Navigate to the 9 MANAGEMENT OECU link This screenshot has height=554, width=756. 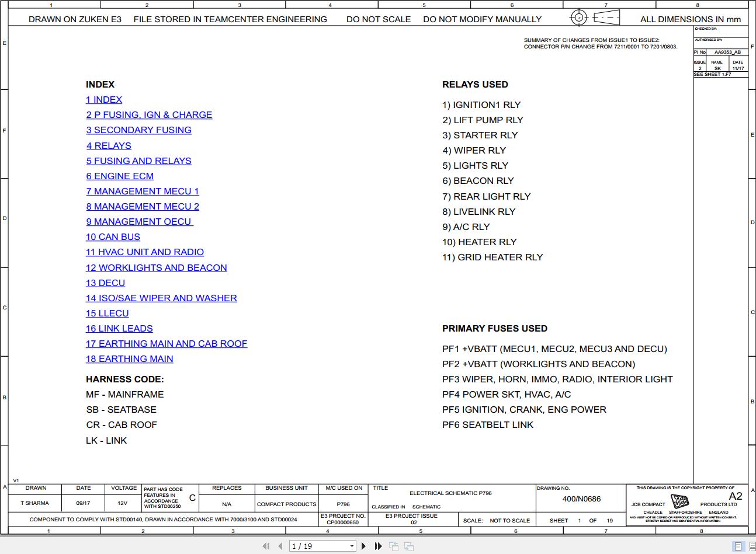pos(140,222)
